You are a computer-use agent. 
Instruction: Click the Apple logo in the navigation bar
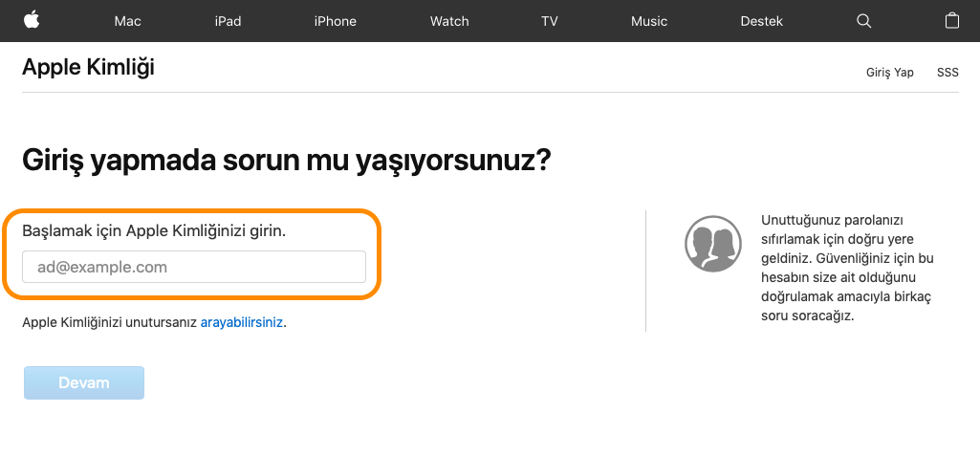pyautogui.click(x=32, y=20)
